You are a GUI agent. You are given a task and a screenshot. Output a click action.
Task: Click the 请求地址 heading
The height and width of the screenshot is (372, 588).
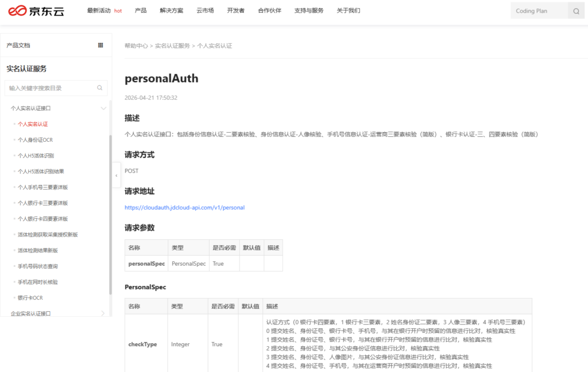pyautogui.click(x=140, y=191)
